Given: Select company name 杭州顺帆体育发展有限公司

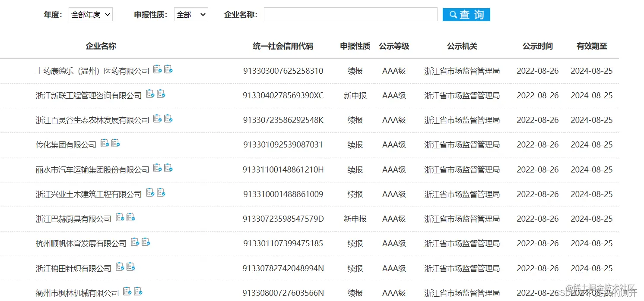Looking at the screenshot, I should pos(81,244).
